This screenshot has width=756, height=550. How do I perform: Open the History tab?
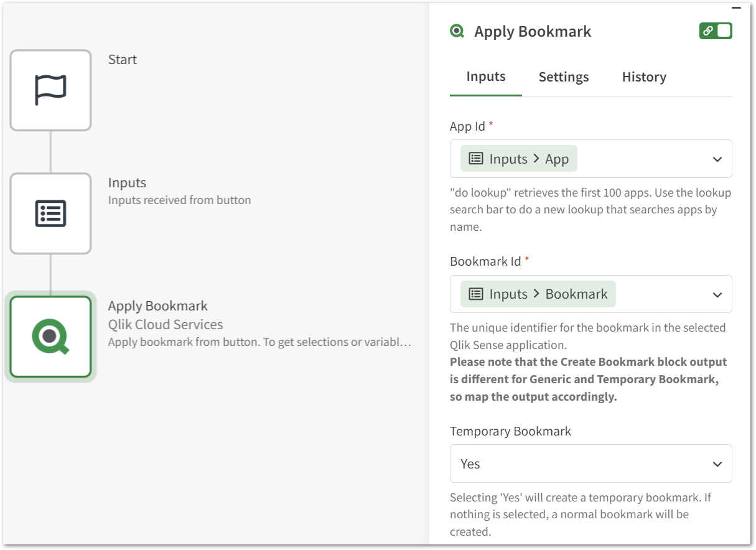(644, 77)
